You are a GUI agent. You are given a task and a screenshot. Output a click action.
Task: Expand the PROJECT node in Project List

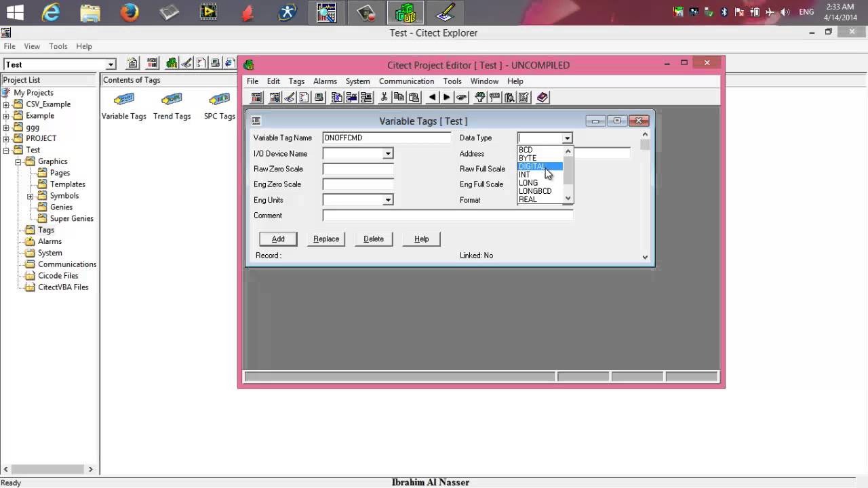[6, 139]
